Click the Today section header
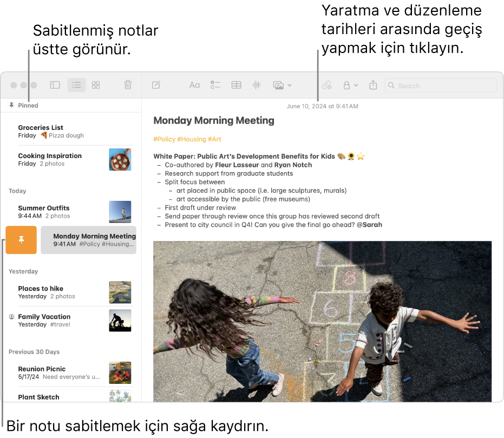 17,191
